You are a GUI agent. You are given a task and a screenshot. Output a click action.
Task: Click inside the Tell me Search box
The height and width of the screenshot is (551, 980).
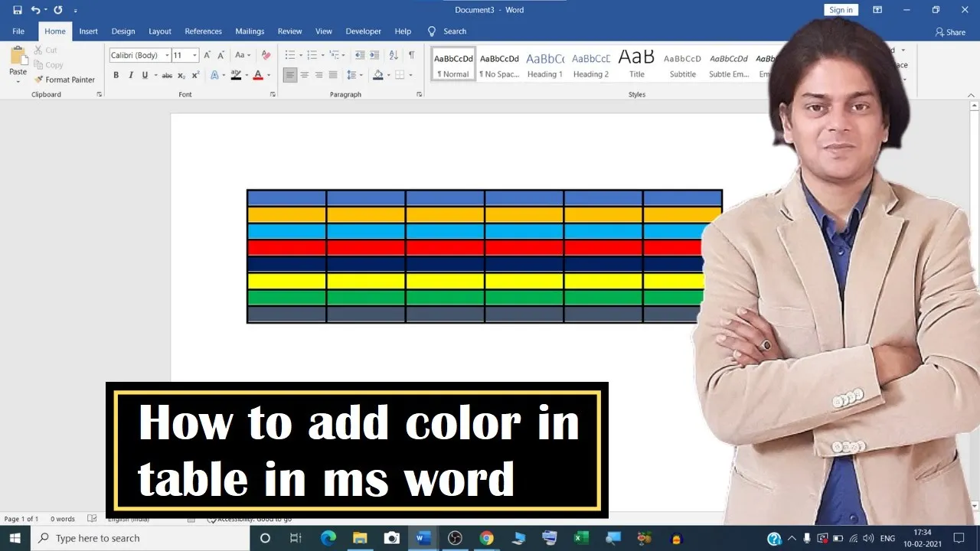tap(447, 31)
